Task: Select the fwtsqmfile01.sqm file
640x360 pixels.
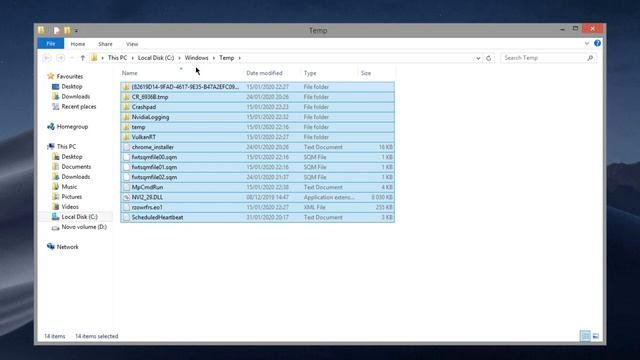Action: [258, 167]
